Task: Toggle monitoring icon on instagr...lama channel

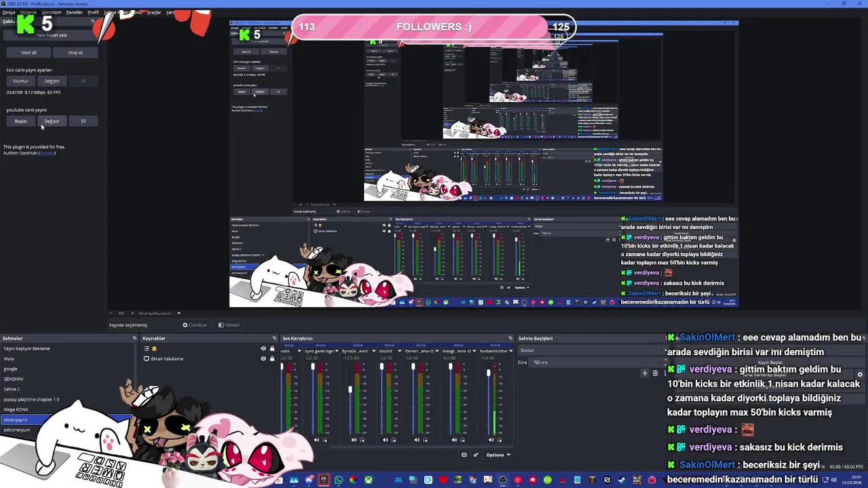Action: click(462, 440)
